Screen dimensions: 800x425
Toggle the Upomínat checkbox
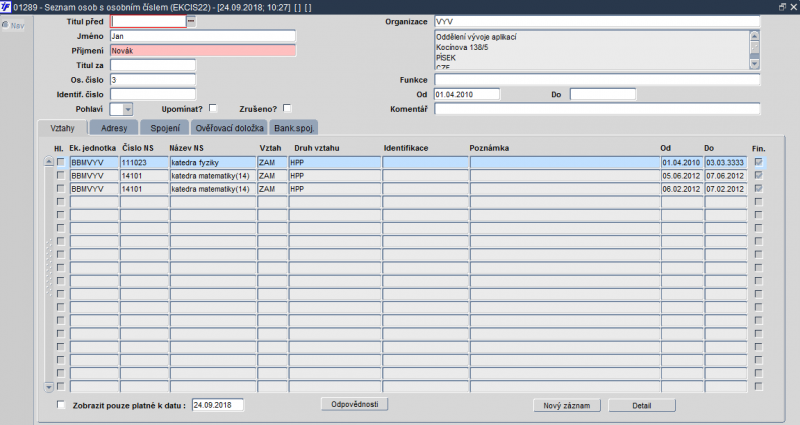click(x=213, y=108)
